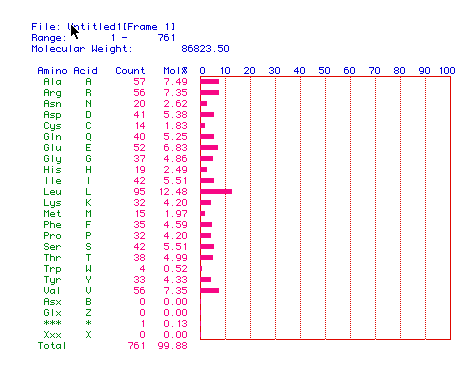
Task: Select the Molecular Weight value 86823.50
Action: tap(205, 49)
